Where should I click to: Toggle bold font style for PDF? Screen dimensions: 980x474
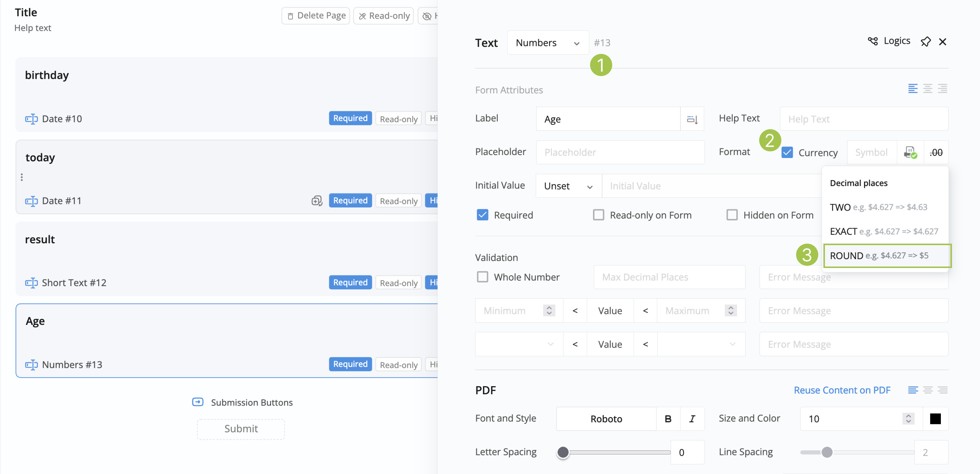tap(668, 418)
